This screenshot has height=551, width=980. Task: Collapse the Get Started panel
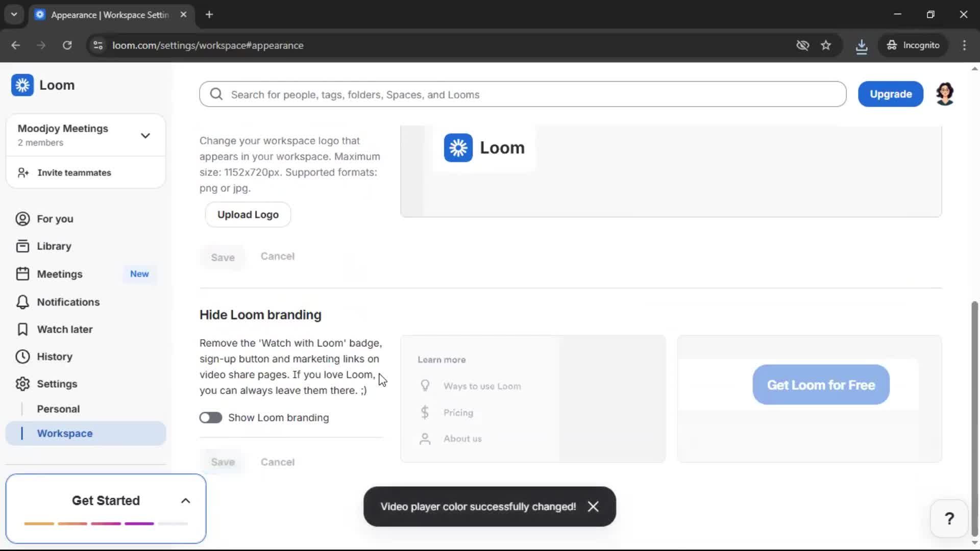(185, 500)
